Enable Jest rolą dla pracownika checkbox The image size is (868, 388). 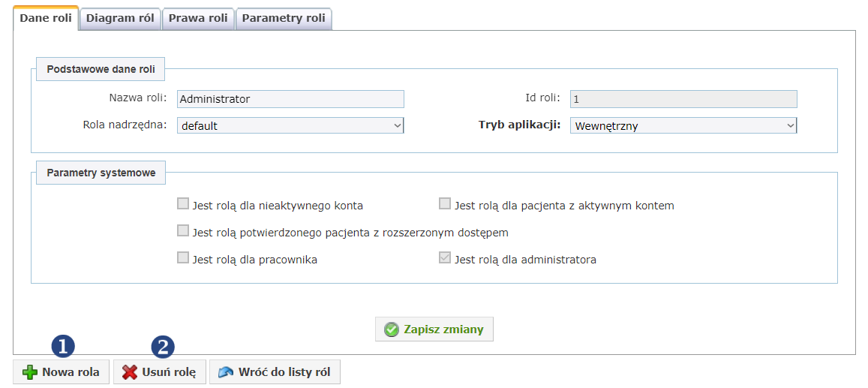pyautogui.click(x=183, y=258)
